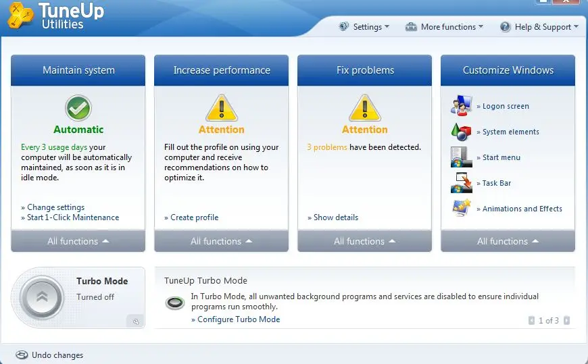The height and width of the screenshot is (364, 588).
Task: Click the Turbo Mode wrench configuration icon
Action: (136, 321)
